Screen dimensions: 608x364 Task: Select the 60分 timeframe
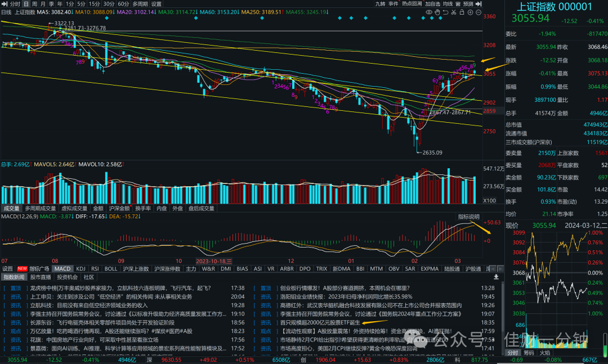(x=123, y=4)
